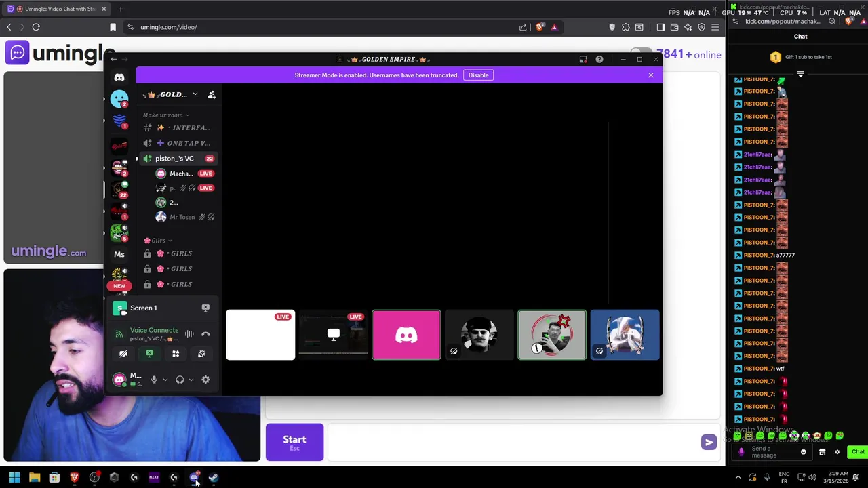This screenshot has width=868, height=488.
Task: Collapse the 'Make ur room' category
Action: click(x=165, y=115)
